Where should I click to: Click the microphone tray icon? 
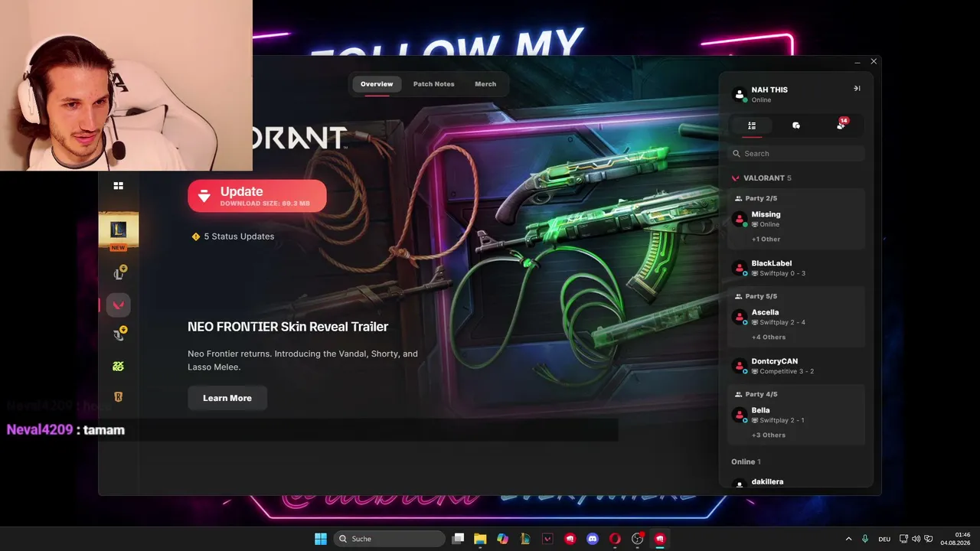[865, 539]
